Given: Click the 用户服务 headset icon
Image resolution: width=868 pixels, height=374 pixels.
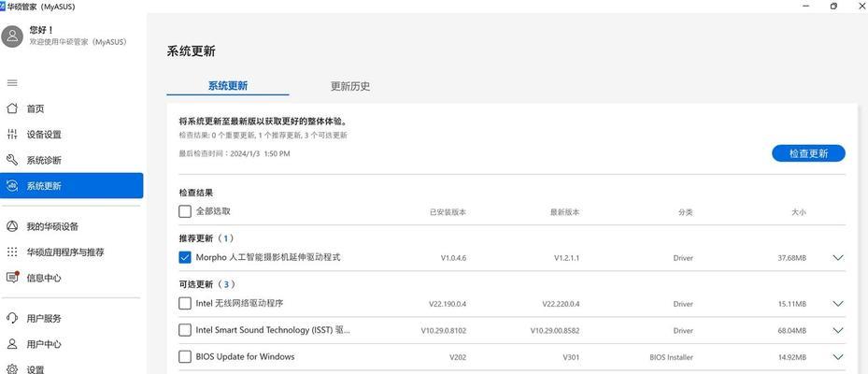Looking at the screenshot, I should click(x=11, y=318).
